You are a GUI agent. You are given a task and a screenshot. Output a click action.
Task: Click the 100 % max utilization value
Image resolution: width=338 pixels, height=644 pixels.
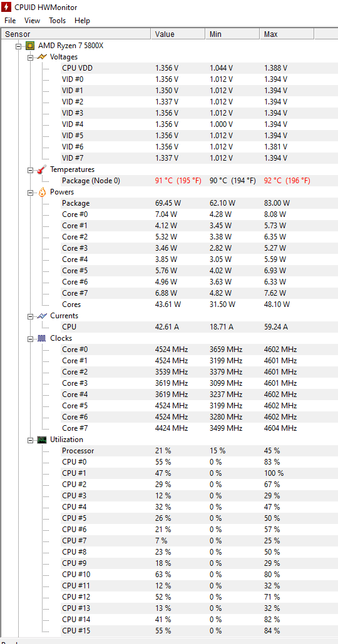[274, 473]
